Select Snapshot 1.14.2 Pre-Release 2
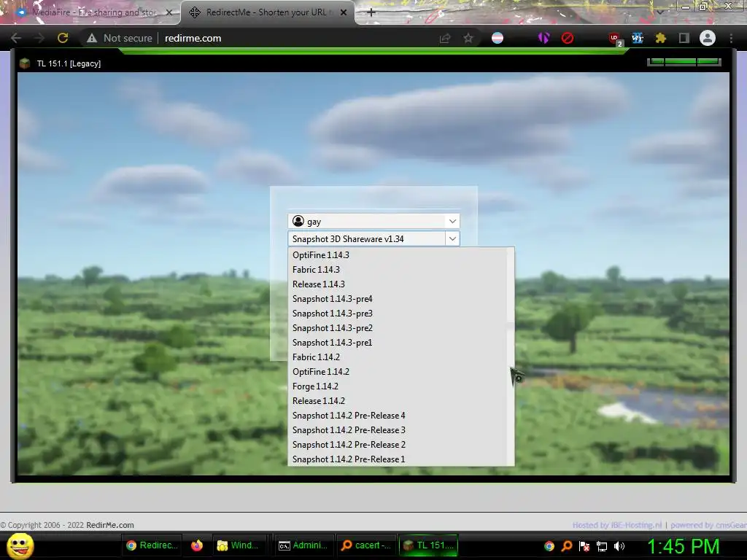Image resolution: width=747 pixels, height=560 pixels. click(x=398, y=445)
